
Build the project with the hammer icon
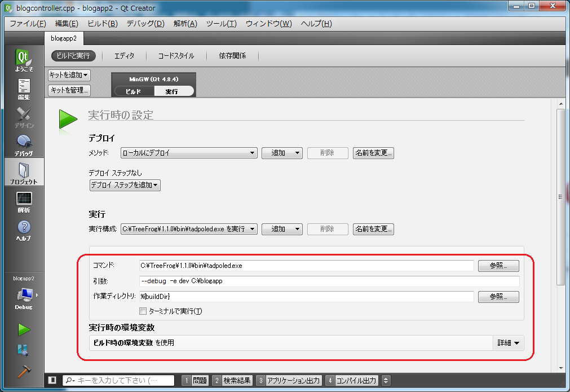click(24, 371)
